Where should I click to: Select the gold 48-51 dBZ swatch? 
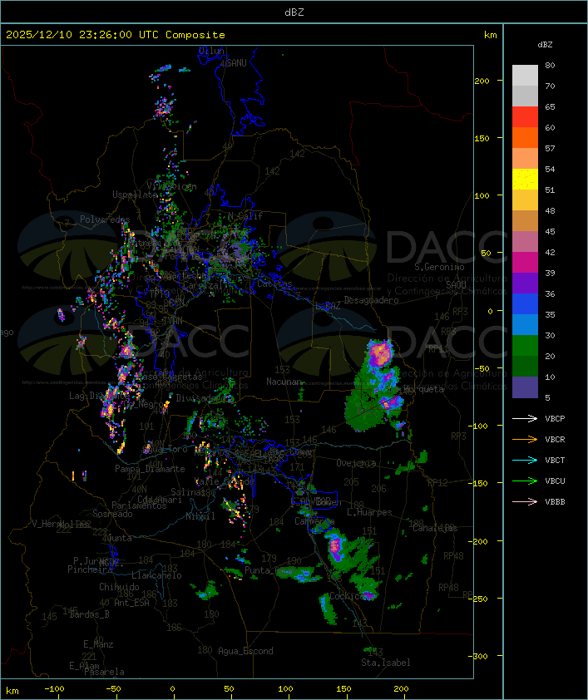[525, 200]
